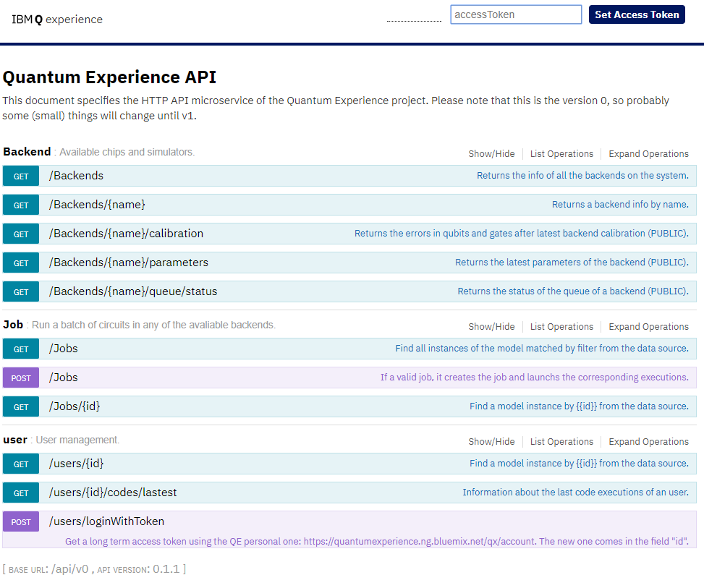Open 'Returns a backend info by name' description

(620, 204)
